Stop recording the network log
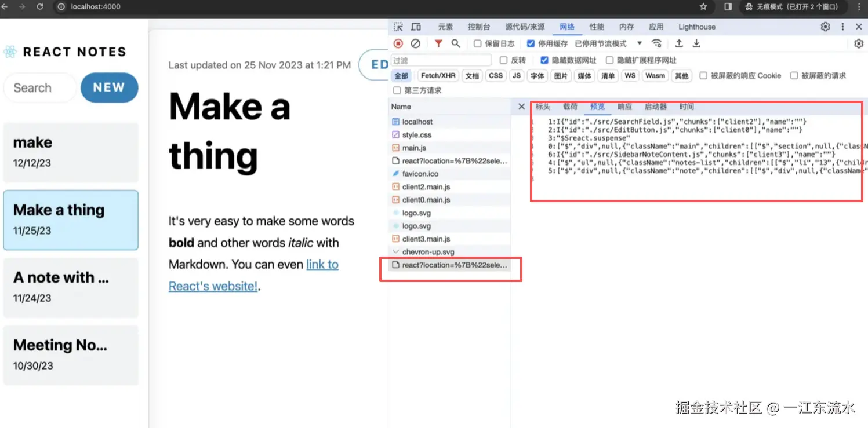Viewport: 868px width, 428px height. pyautogui.click(x=398, y=43)
